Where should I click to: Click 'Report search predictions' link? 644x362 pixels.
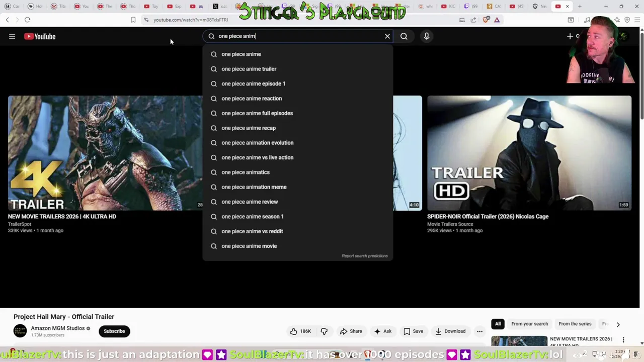tap(365, 256)
